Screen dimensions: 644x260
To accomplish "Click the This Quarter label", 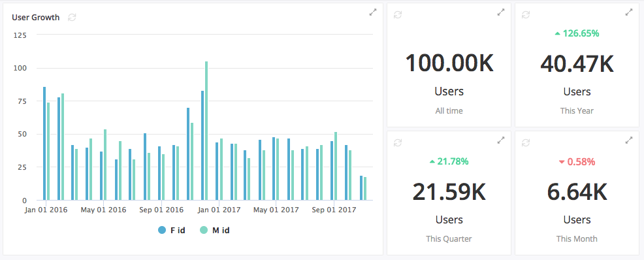I will pos(449,238).
